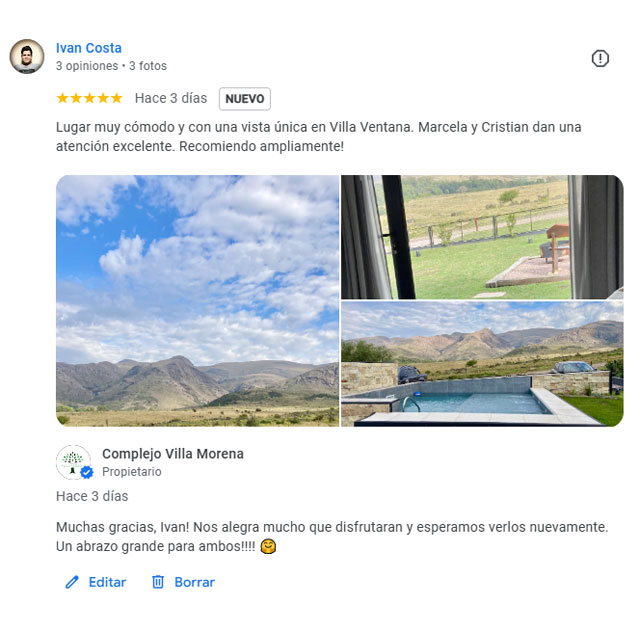
Task: Open the large mountain sky photo
Action: [x=198, y=301]
